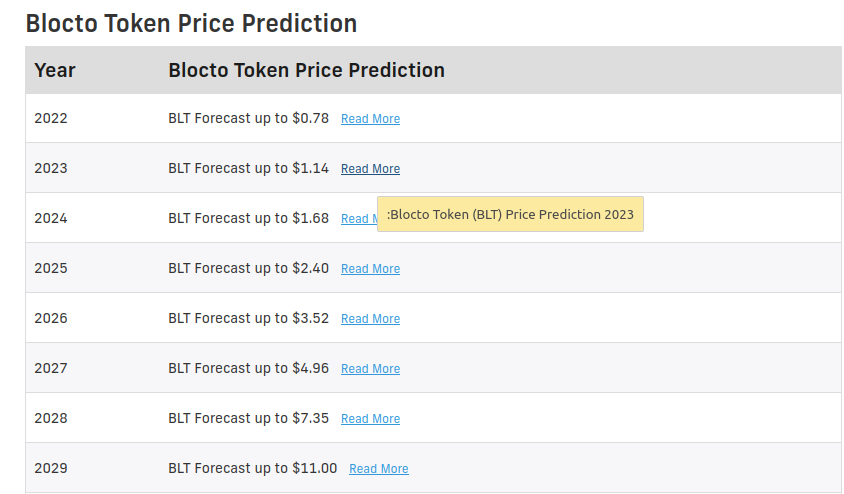
Task: Click the partially hidden 2024 Read More link
Action: (359, 219)
